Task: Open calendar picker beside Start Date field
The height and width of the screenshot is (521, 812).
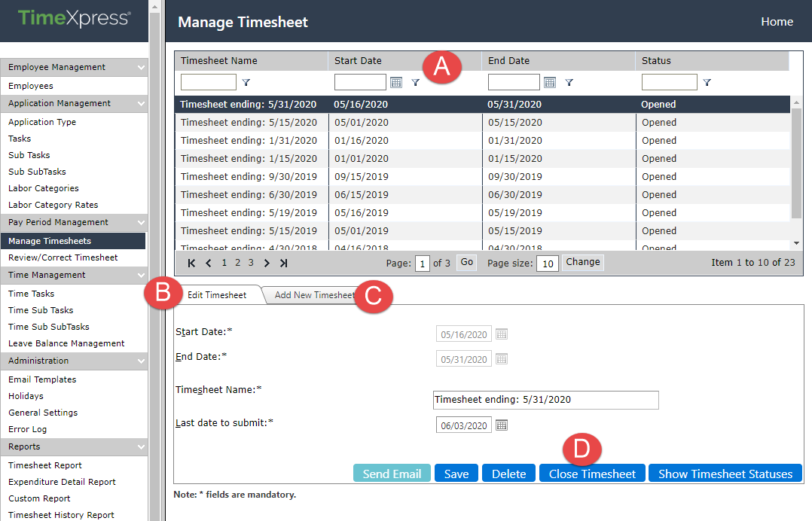Action: coord(502,334)
